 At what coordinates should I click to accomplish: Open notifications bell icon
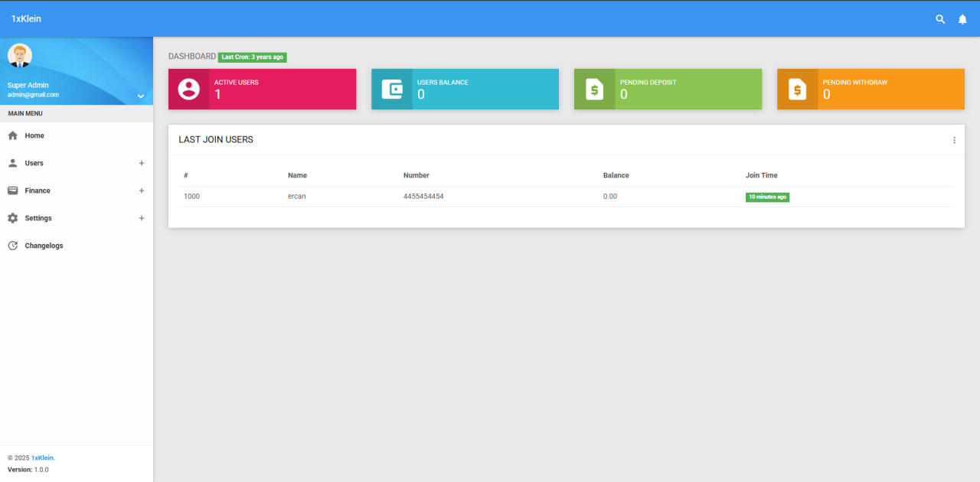pos(962,19)
